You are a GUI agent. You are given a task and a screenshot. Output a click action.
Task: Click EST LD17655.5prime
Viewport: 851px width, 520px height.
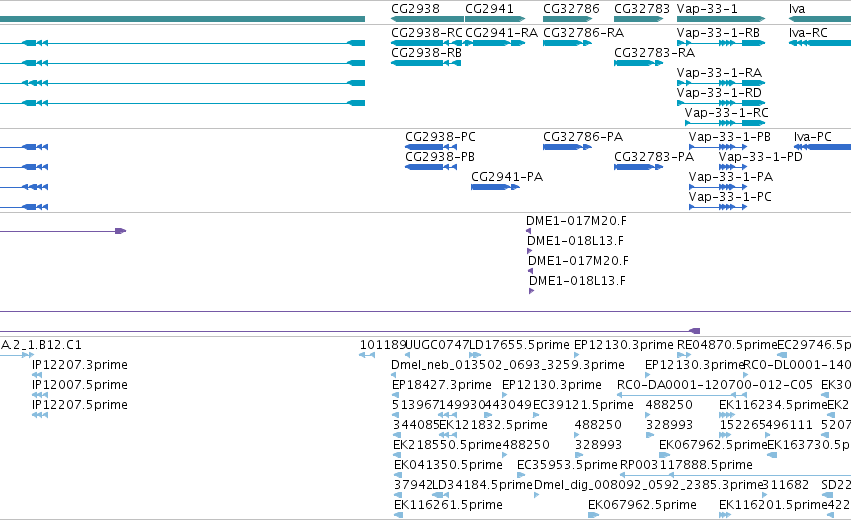(x=519, y=345)
